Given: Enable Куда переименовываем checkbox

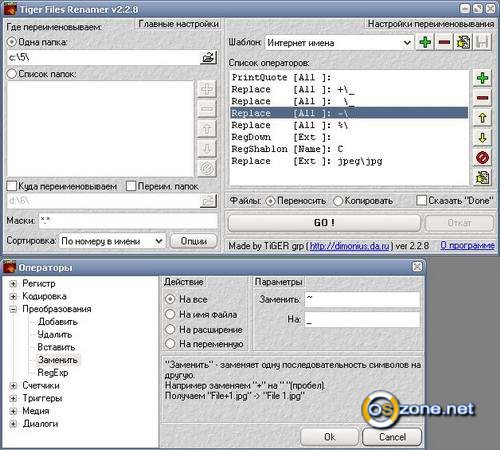Looking at the screenshot, I should pyautogui.click(x=12, y=186).
